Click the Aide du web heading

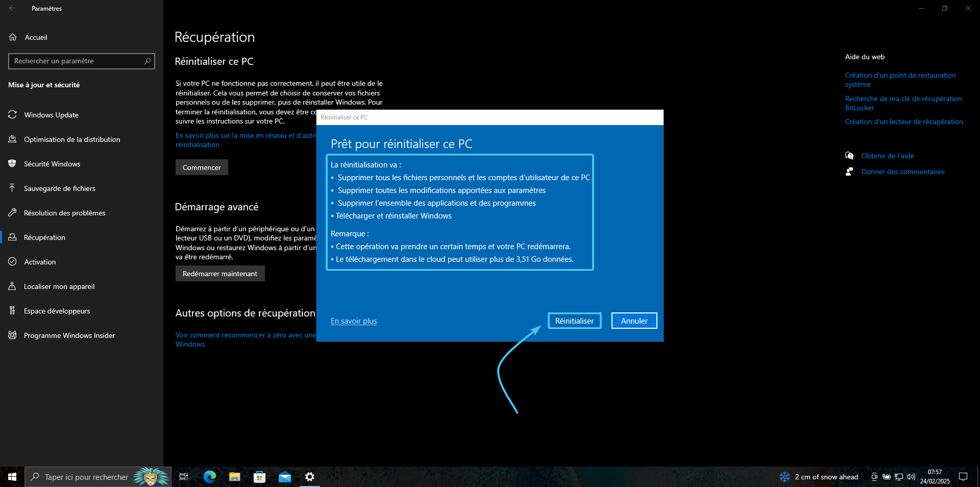pos(865,57)
